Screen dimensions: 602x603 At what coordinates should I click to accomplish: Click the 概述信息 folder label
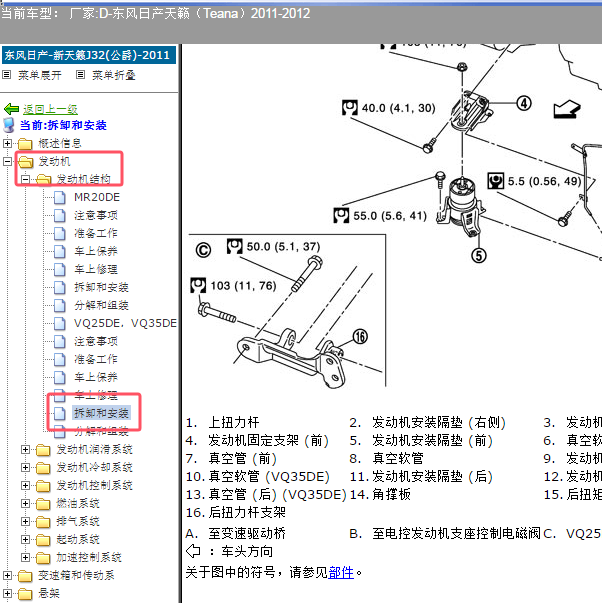pos(60,143)
